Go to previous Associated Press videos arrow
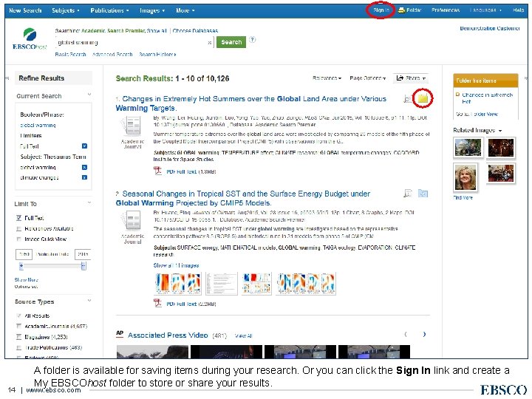 coord(406,335)
